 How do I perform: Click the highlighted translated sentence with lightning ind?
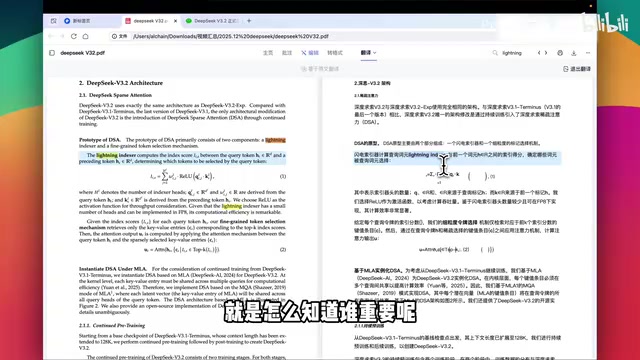[x=457, y=158]
